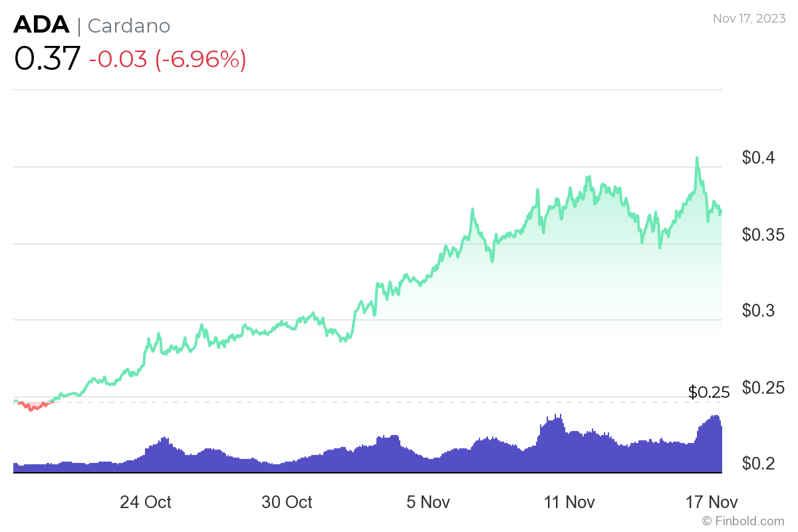Click the Nov 17, 2023 date label

click(x=749, y=19)
